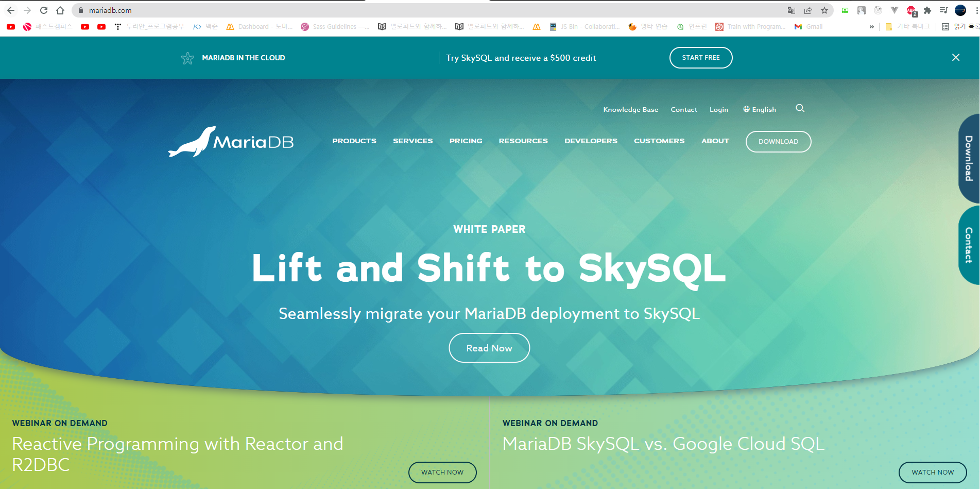Open the Resources menu
The image size is (980, 489).
(x=523, y=141)
